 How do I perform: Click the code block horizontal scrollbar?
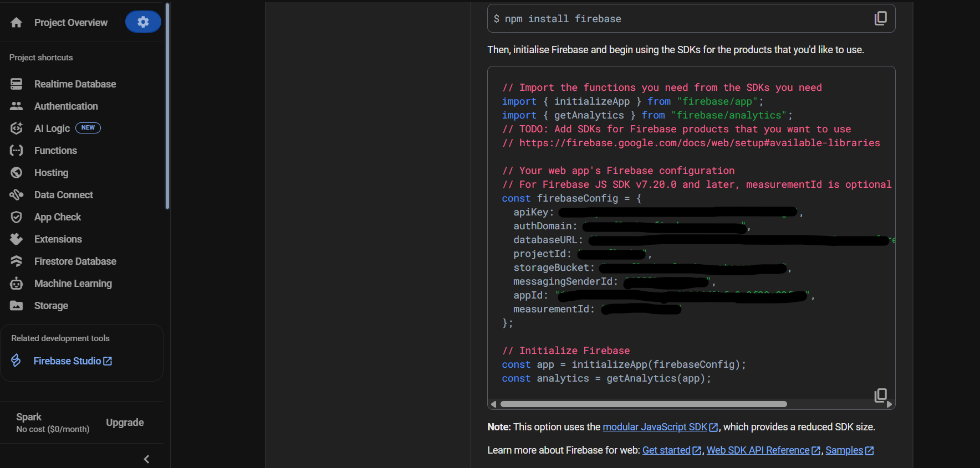[x=644, y=404]
